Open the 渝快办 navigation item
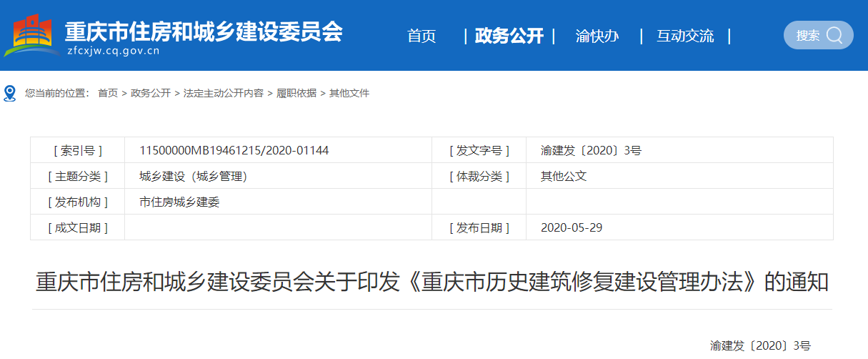Screen dimensions: 868x359 tap(597, 36)
